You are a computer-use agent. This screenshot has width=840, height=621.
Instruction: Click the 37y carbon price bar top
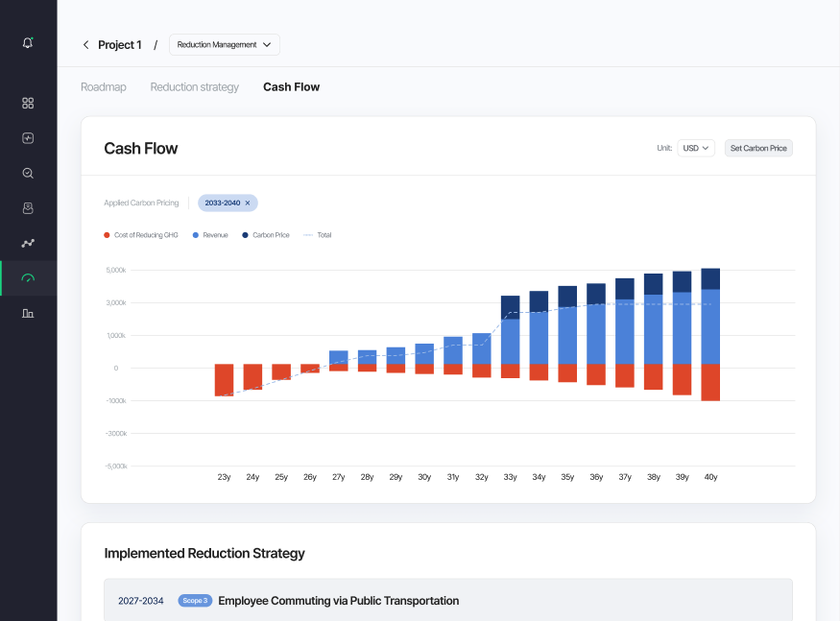(625, 289)
